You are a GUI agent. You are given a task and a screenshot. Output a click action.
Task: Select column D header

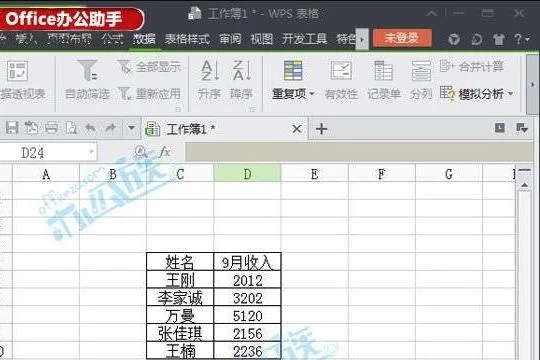[247, 173]
